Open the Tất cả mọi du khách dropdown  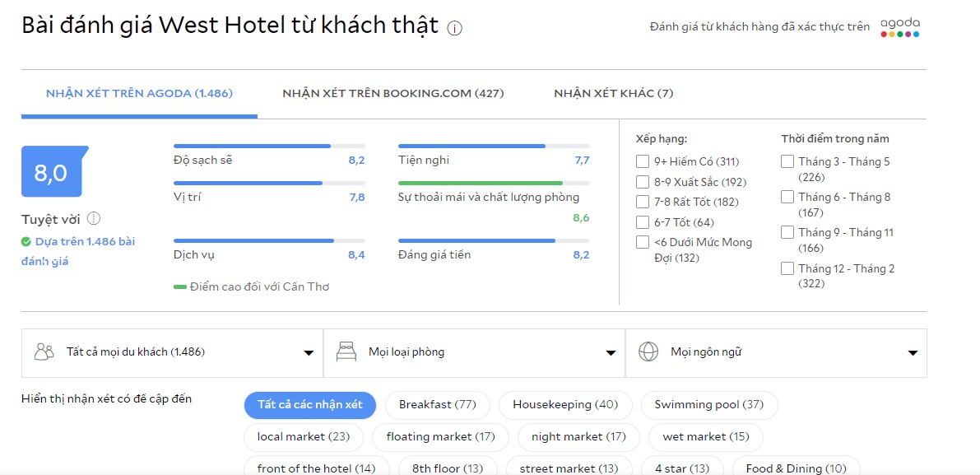pos(172,352)
